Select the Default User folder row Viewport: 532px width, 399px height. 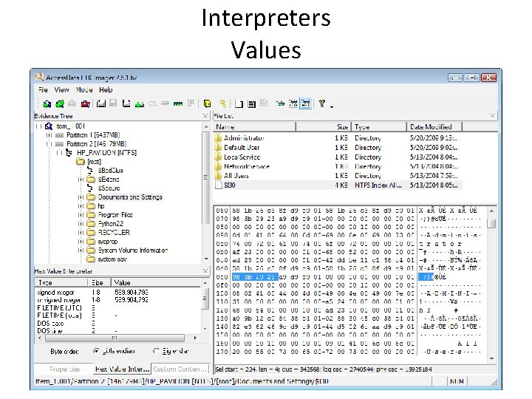pos(338,148)
